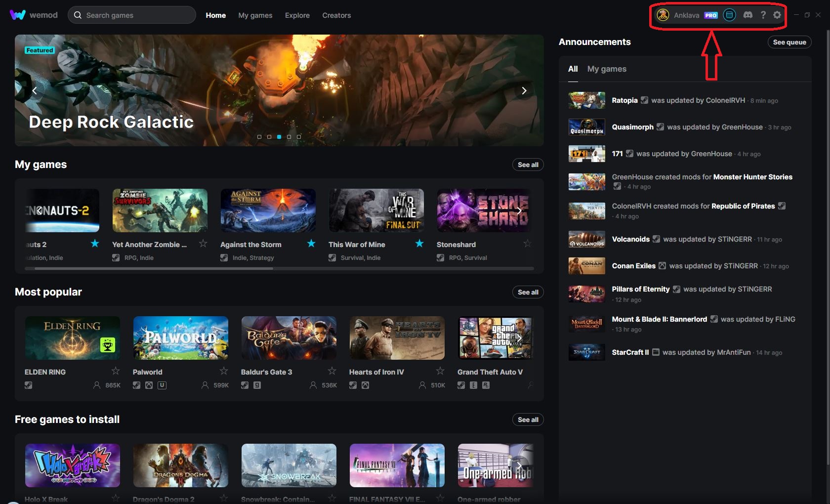This screenshot has height=504, width=830.
Task: Open the Quasimorph announcement
Action: pos(632,126)
